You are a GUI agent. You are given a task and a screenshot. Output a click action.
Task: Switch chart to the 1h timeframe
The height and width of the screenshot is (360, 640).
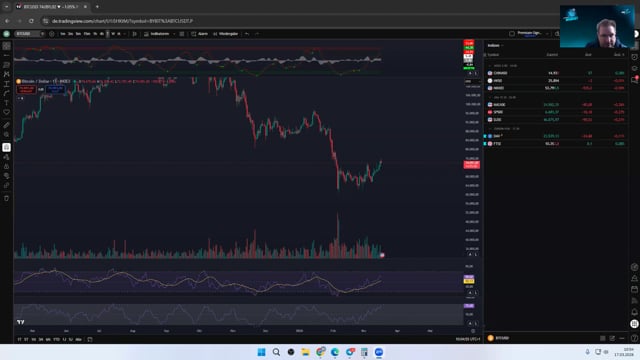coord(95,34)
